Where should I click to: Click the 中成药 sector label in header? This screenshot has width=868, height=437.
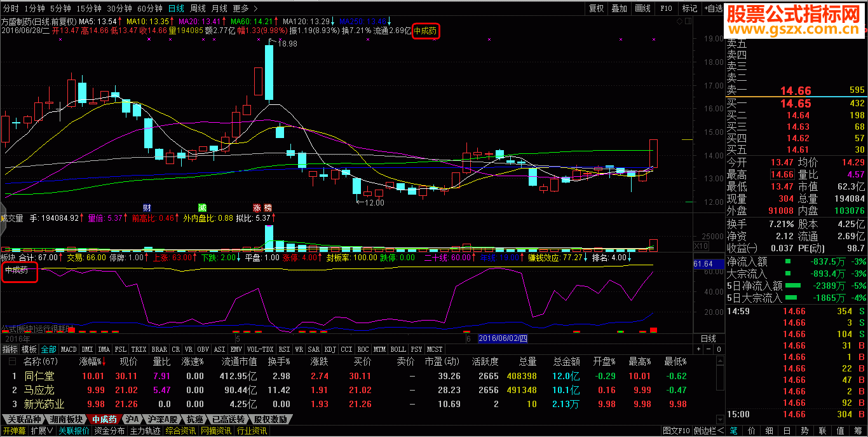point(426,31)
